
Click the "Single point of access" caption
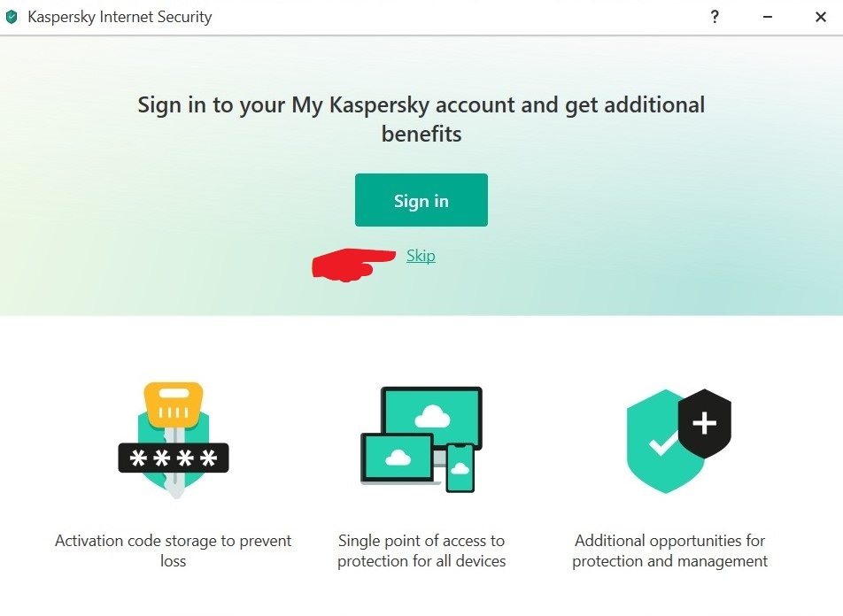coord(421,551)
